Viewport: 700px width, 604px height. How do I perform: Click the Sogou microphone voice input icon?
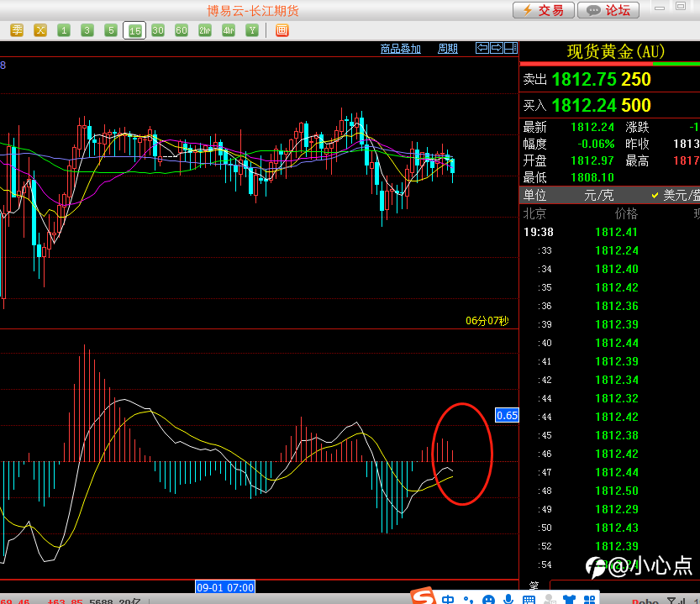pyautogui.click(x=508, y=600)
